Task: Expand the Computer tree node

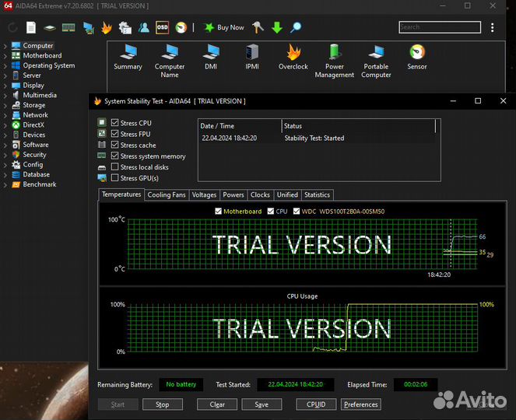Action: pyautogui.click(x=5, y=46)
